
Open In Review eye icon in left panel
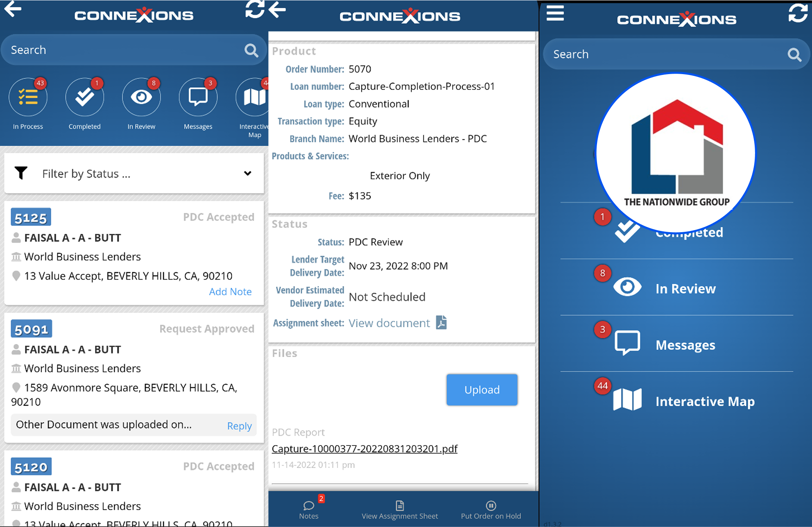(141, 97)
